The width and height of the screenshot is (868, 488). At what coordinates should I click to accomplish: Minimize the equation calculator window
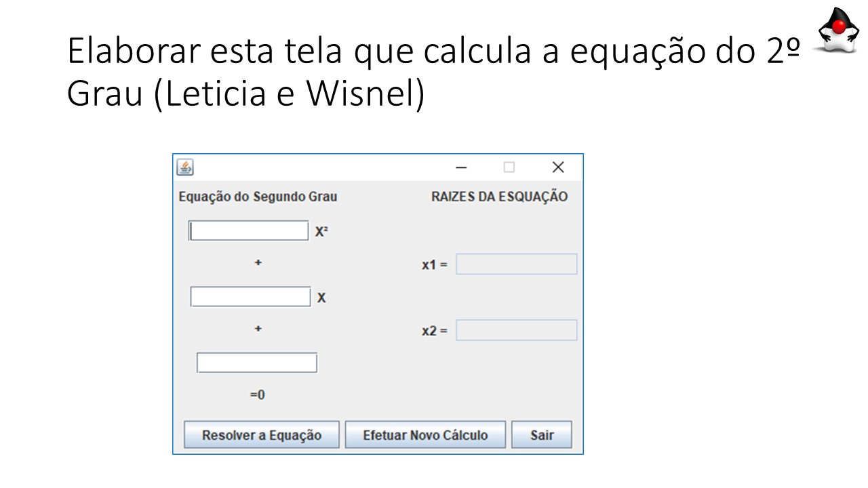pyautogui.click(x=461, y=167)
